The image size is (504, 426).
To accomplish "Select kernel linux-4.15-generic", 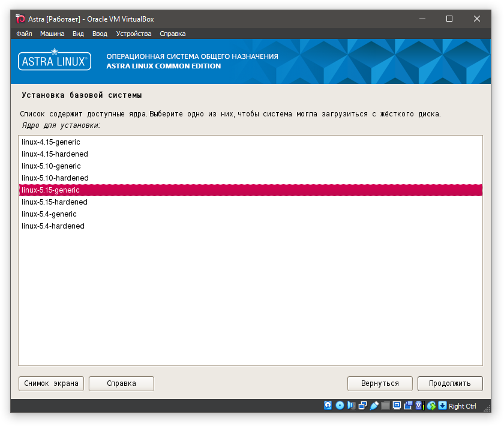I will click(x=251, y=142).
